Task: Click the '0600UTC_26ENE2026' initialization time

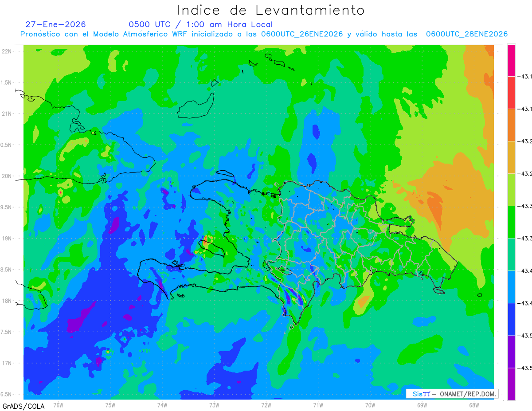Action: coord(302,34)
